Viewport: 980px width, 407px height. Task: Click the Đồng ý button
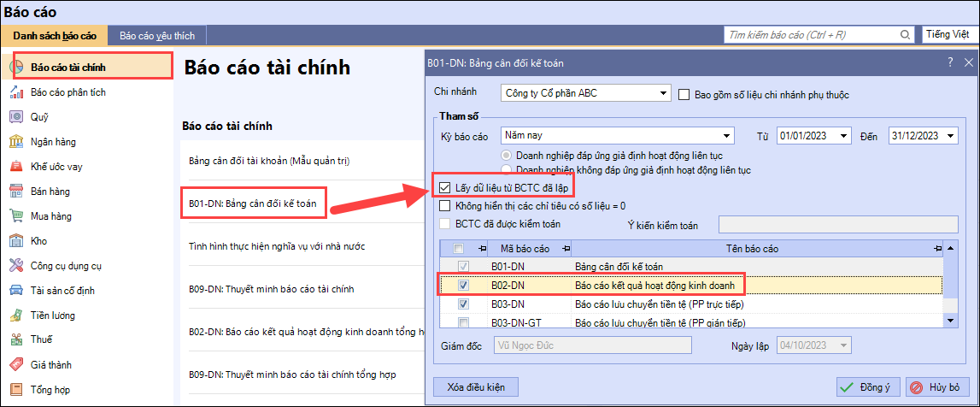866,387
